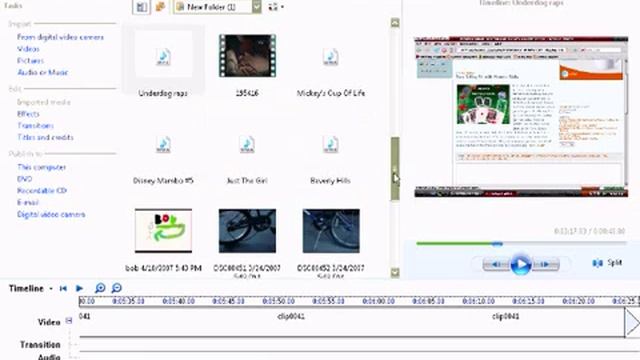Click the timeline ruler at 0:05:50.00
This screenshot has width=640, height=360.
click(278, 301)
